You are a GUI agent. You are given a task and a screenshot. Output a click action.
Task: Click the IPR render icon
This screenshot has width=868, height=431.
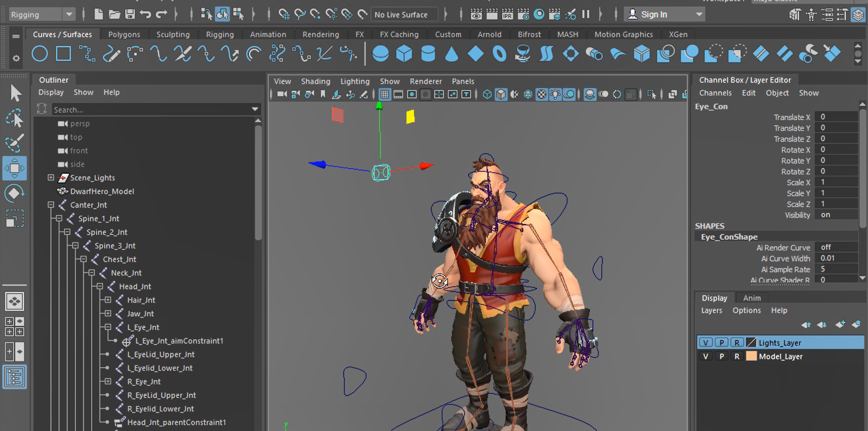pos(507,14)
